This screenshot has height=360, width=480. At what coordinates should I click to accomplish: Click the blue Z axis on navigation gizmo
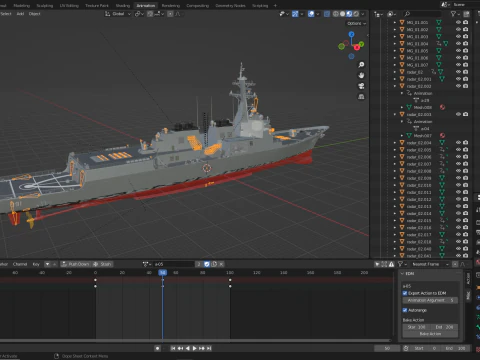point(351,34)
